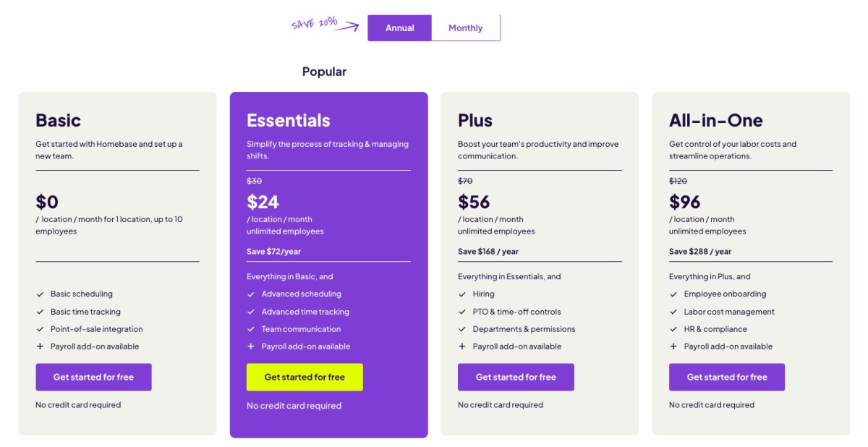Viewport: 868px width, 447px height.
Task: Click the plus icon for Essentials Payroll add-on
Action: click(251, 346)
